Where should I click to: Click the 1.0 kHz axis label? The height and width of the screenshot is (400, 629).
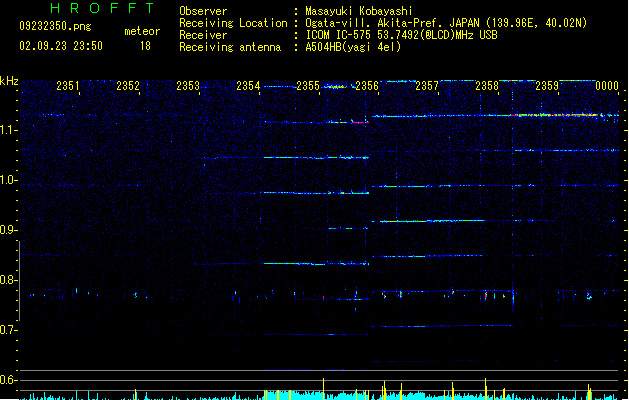8,180
